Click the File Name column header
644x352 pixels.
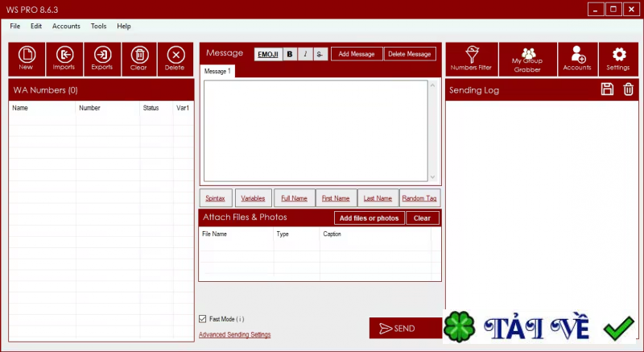tap(236, 234)
